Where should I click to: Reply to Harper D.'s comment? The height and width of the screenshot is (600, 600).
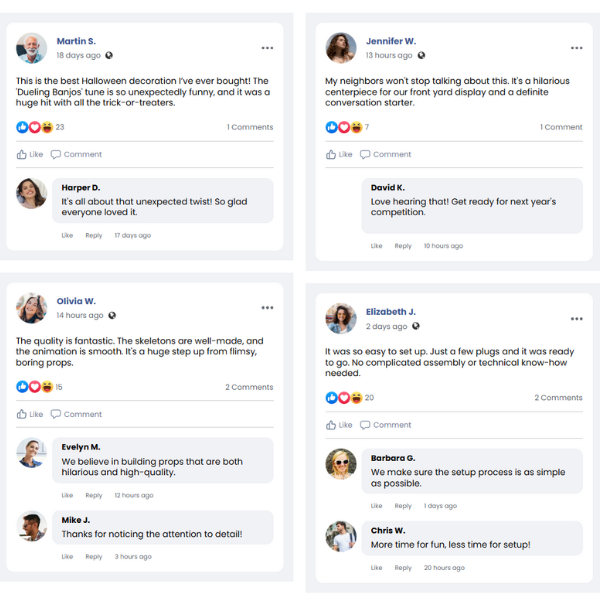coord(93,235)
